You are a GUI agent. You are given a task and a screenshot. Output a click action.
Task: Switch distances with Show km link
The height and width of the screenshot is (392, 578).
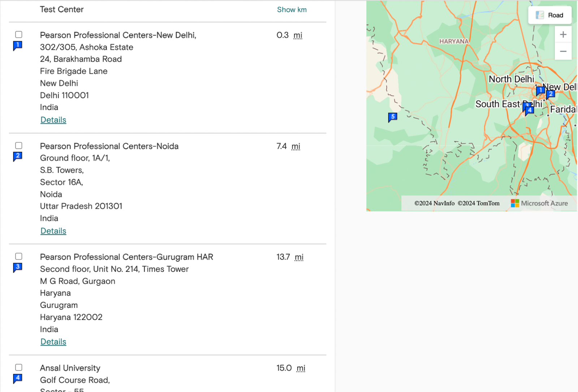pyautogui.click(x=292, y=10)
